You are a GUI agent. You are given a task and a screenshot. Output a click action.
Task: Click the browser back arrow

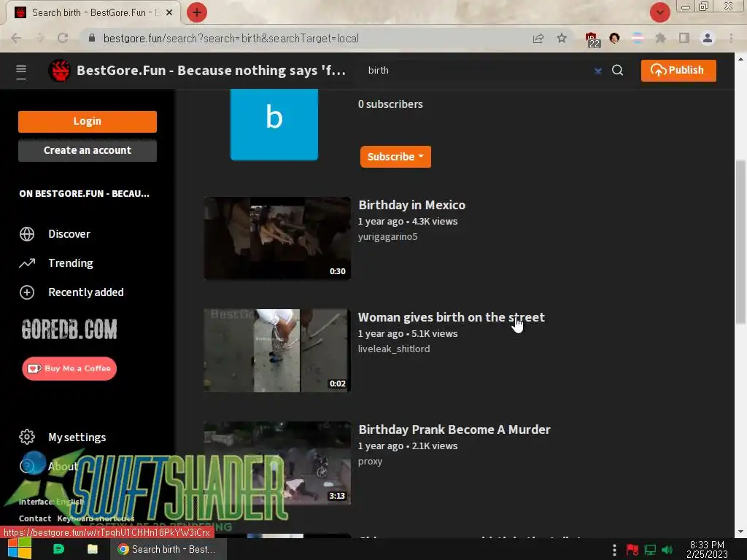[16, 38]
